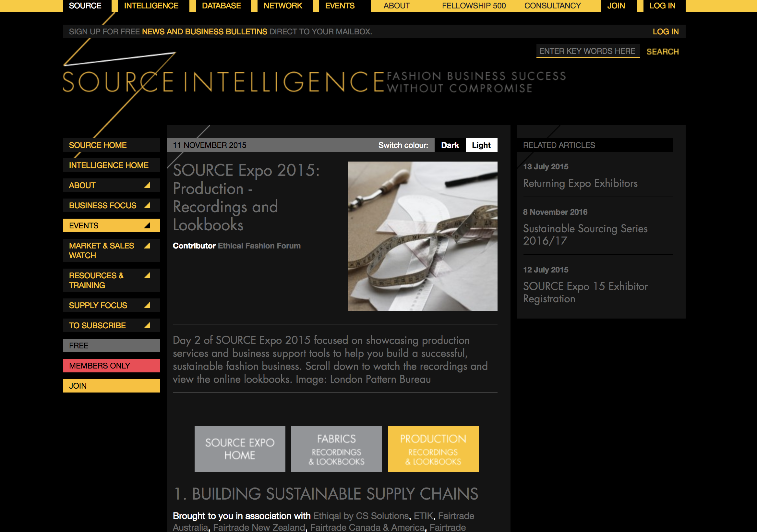
Task: Open SOURCE Expo 15 Exhibitor Registration article
Action: [x=585, y=293]
